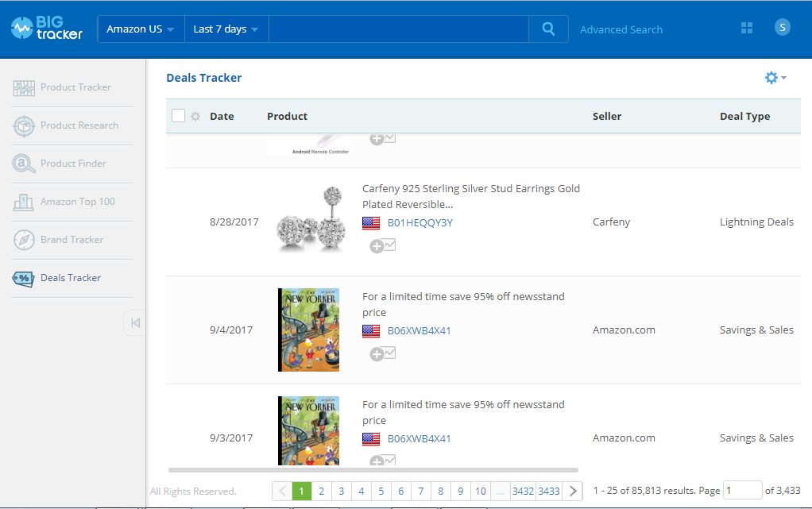Open the apps grid icon in header
812x509 pixels.
746,28
